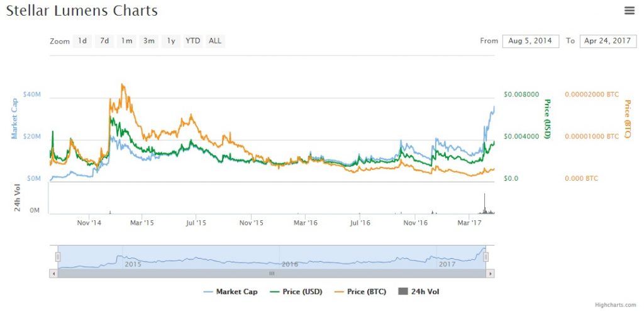This screenshot has height=311, width=644.
Task: Switch zoom to 1y
Action: [x=170, y=41]
